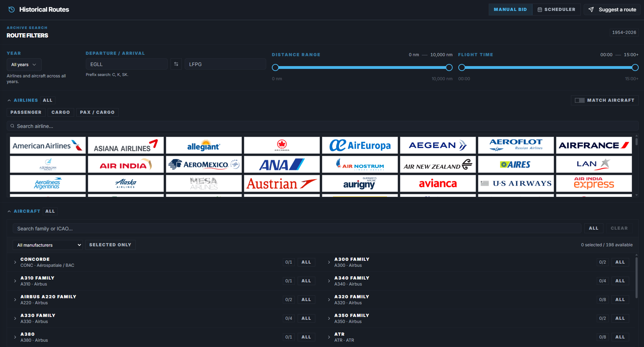Image resolution: width=644 pixels, height=347 pixels.
Task: Select the Mesa Airlines logo tile
Action: pos(204,183)
